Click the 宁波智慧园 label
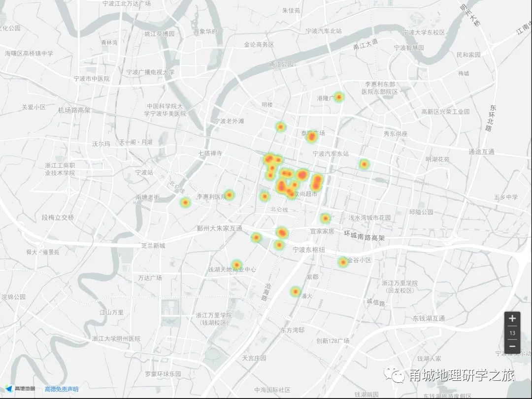 [x=409, y=48]
